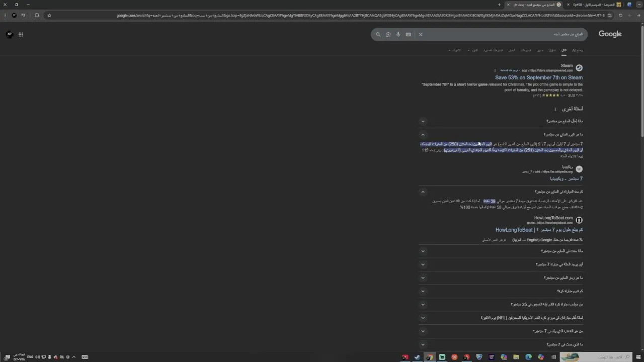
Task: Open the Google apps grid
Action: click(21, 35)
